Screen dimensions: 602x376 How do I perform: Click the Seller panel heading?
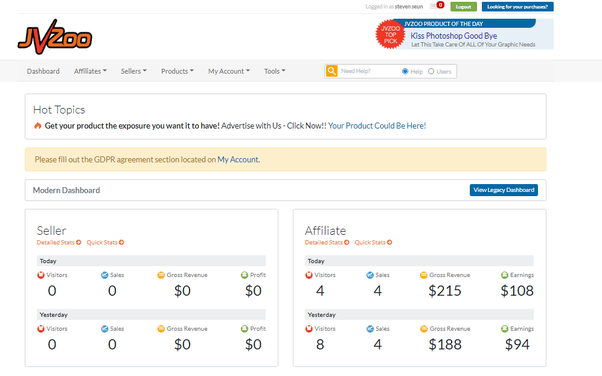coord(51,230)
